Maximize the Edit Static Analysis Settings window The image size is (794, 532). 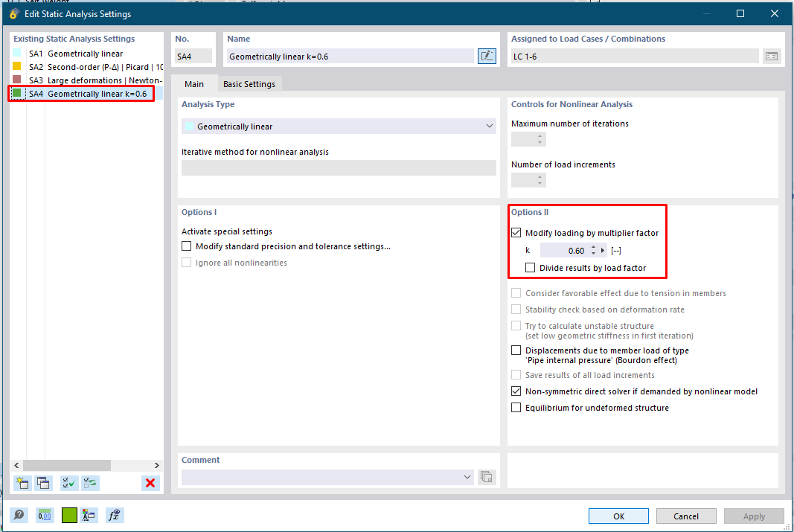[x=740, y=13]
